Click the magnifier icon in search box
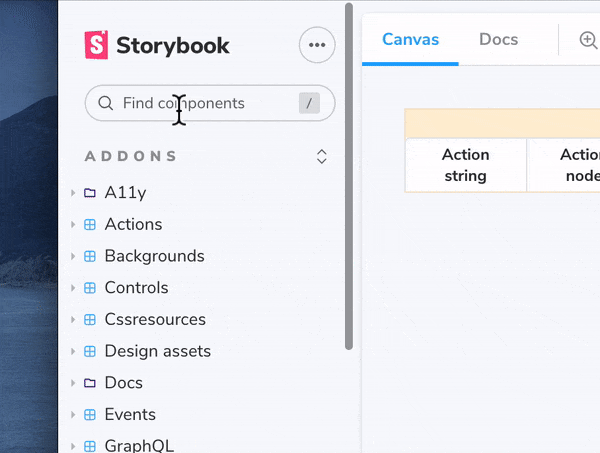The height and width of the screenshot is (453, 600). (x=105, y=103)
